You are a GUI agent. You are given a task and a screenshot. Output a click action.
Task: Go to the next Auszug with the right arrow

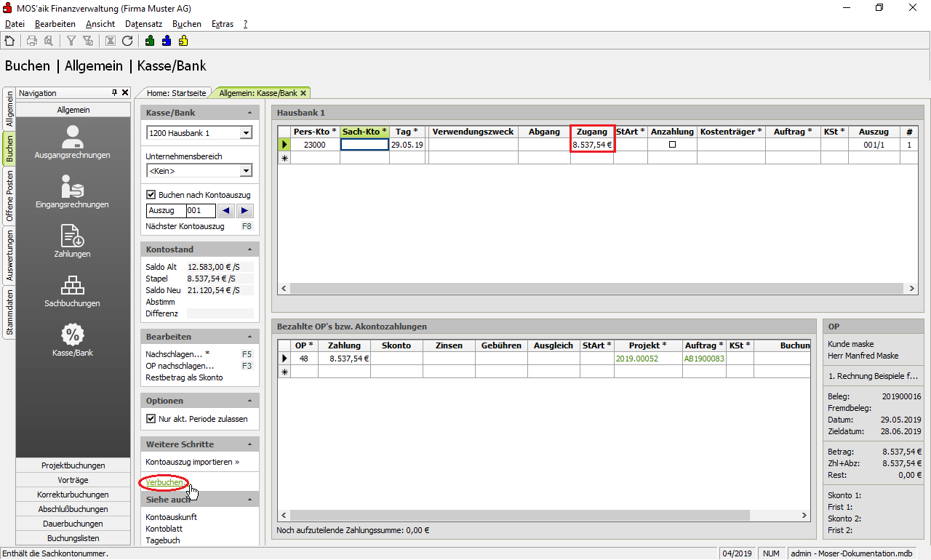click(x=245, y=211)
